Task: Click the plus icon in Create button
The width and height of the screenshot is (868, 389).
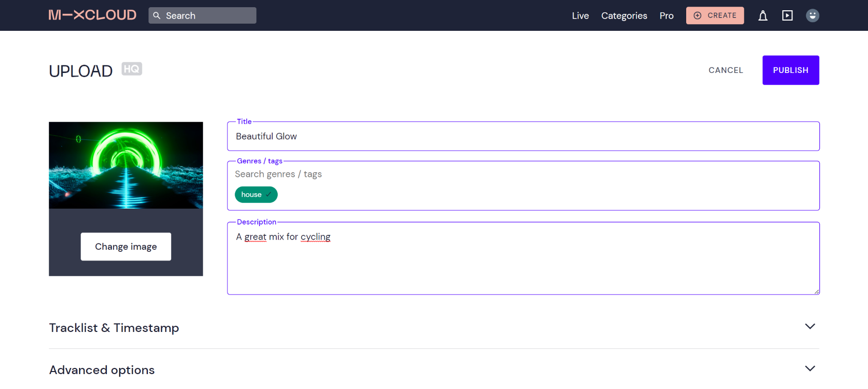Action: (x=697, y=15)
